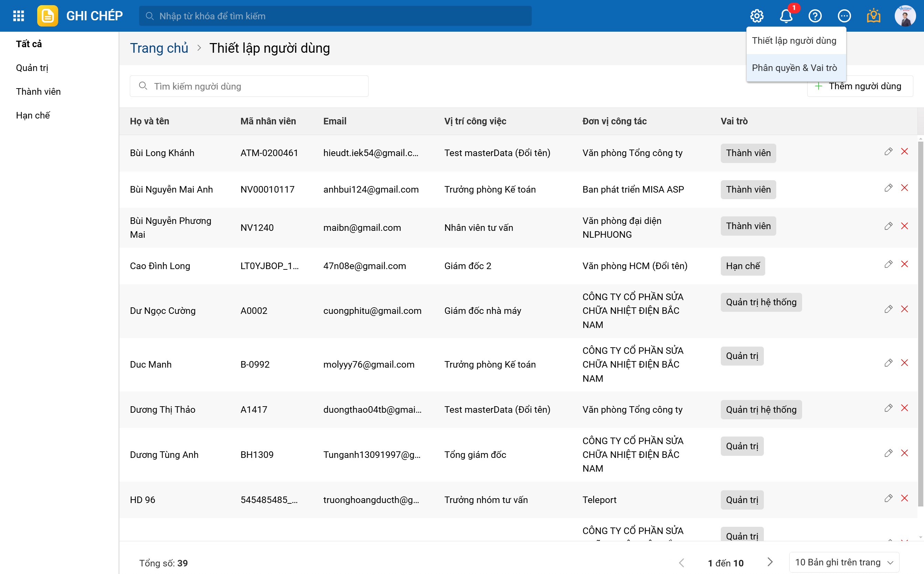Edit Dư Ngọc Cường row pencil icon
This screenshot has width=924, height=574.
click(x=888, y=309)
